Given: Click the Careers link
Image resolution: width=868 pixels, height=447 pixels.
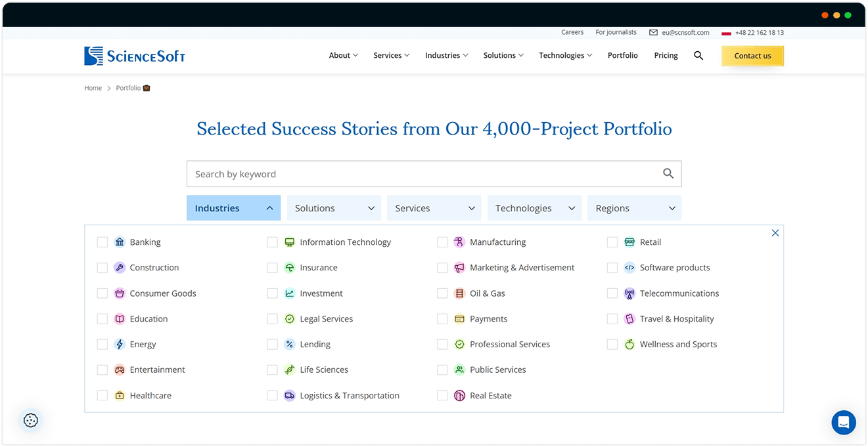Looking at the screenshot, I should click(572, 32).
